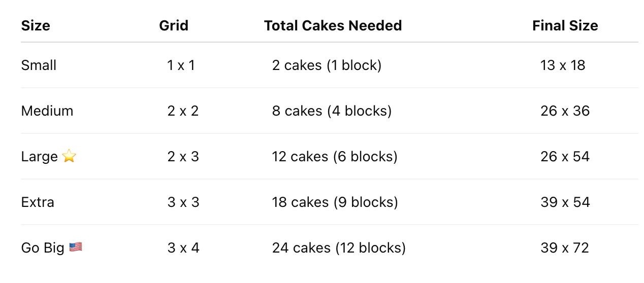Select the Small row label
Viewport: 644px width, 283px height.
tap(39, 65)
